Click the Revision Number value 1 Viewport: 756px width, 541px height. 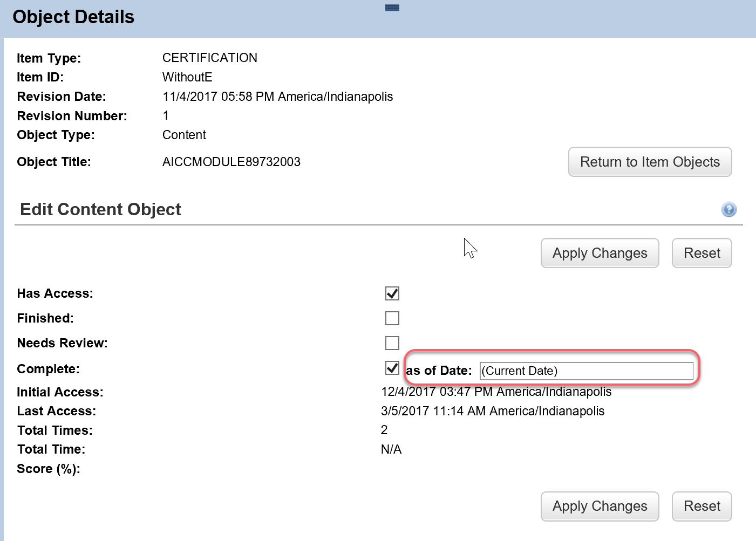pyautogui.click(x=166, y=115)
